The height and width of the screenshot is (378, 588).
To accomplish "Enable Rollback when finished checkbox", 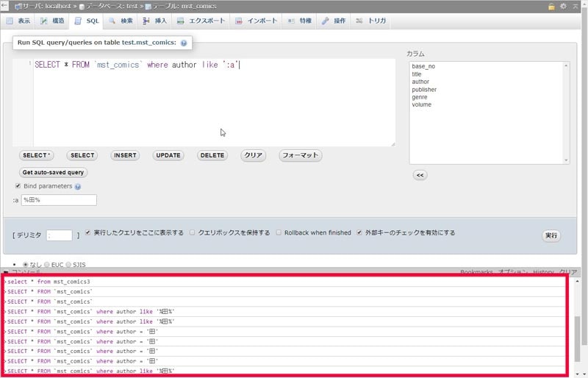I will pos(279,232).
